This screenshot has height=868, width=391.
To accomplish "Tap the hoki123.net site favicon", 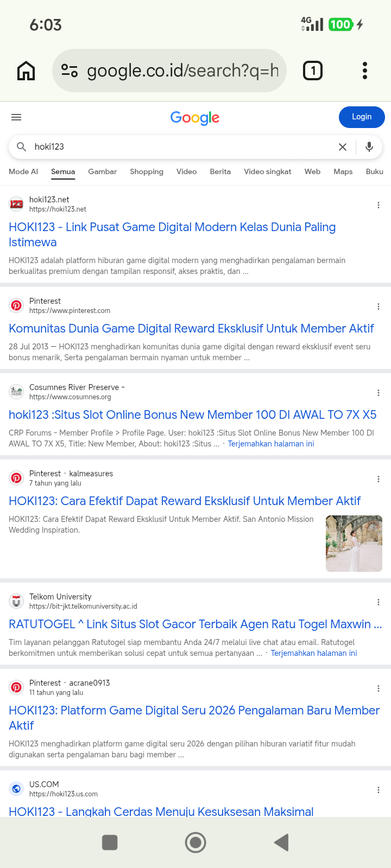I will coord(16,204).
